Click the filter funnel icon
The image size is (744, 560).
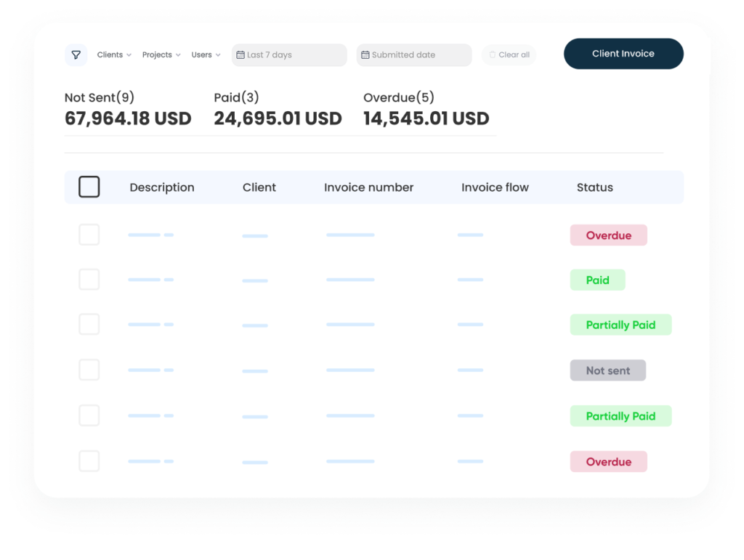pos(76,55)
